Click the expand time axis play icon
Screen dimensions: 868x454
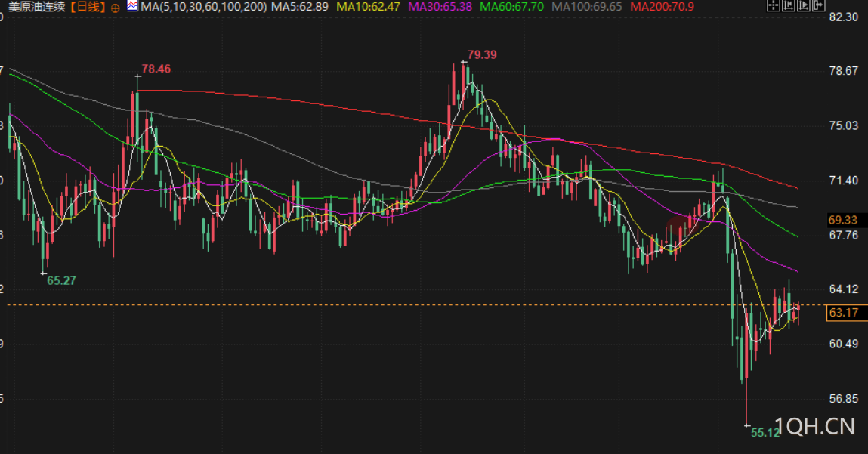[804, 5]
